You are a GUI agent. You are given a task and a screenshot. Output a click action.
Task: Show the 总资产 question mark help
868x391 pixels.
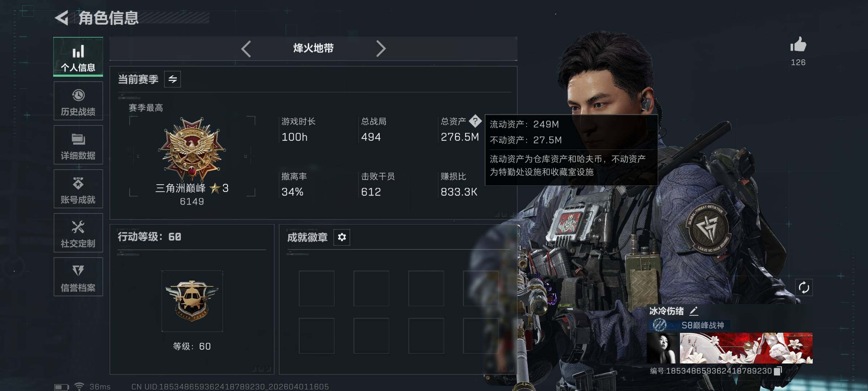pos(475,121)
